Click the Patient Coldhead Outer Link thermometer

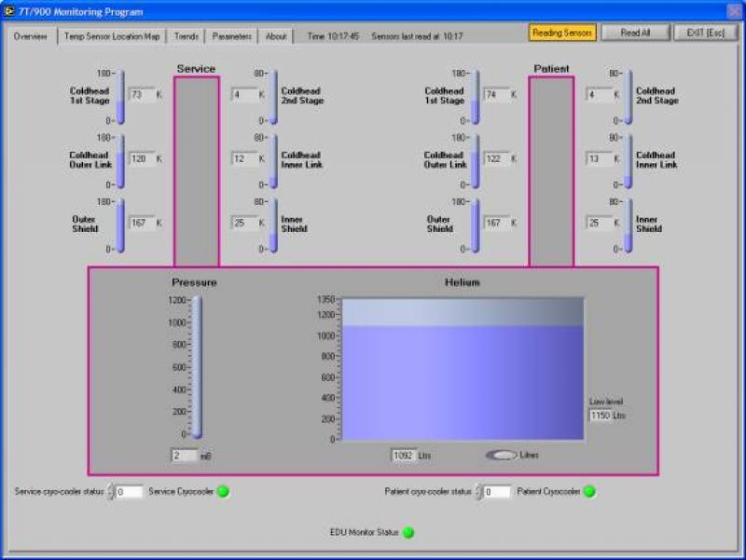476,161
